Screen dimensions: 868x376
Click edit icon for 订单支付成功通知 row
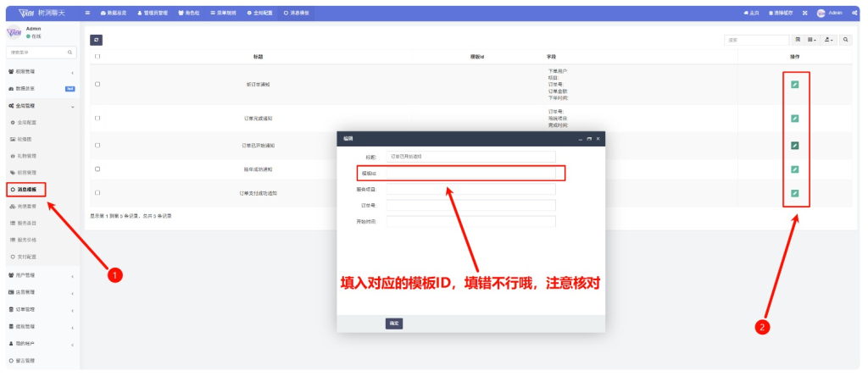point(795,193)
